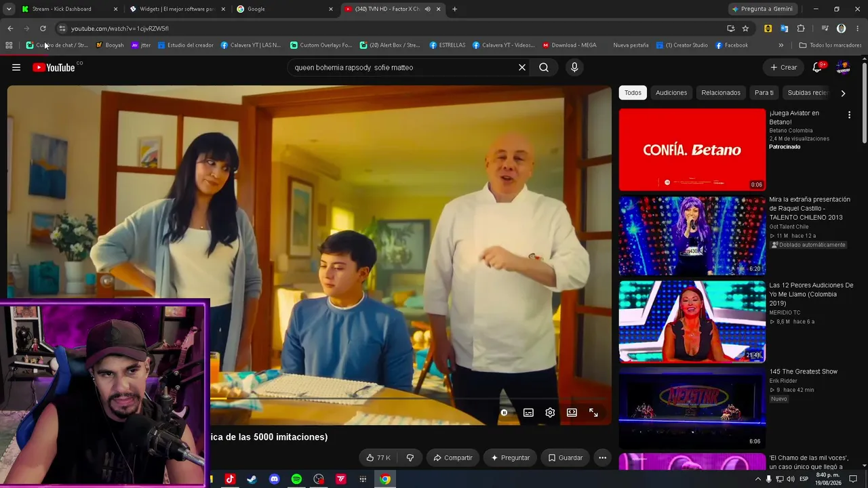Viewport: 868px width, 488px height.
Task: Clear the search query with the X
Action: (x=522, y=67)
